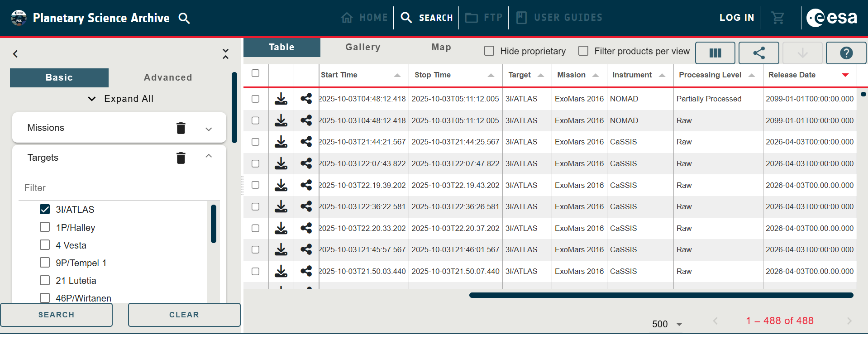Click the column selector icon button

tap(715, 53)
